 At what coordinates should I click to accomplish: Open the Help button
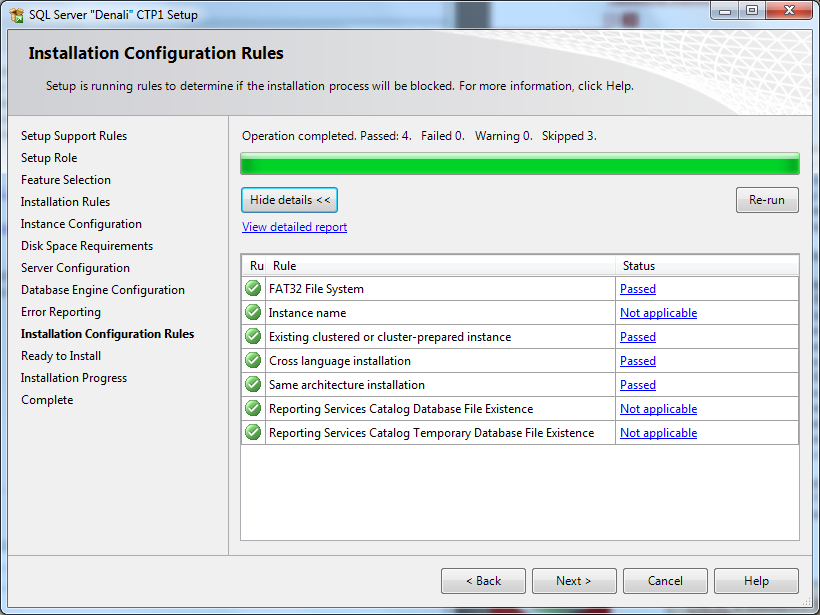pos(756,581)
